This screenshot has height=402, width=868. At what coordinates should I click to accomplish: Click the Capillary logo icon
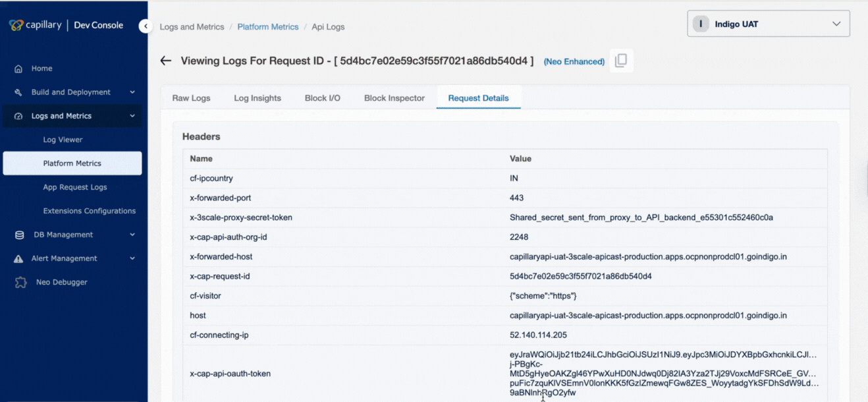(x=16, y=25)
